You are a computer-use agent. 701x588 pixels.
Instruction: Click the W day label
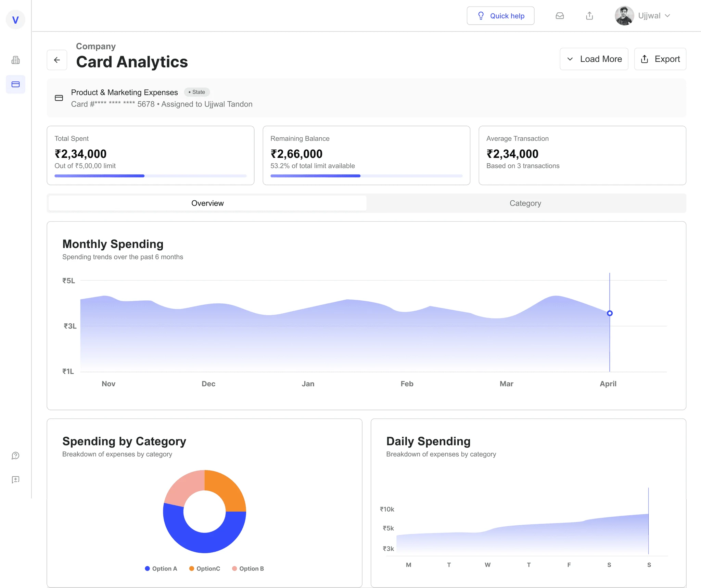[x=488, y=565]
